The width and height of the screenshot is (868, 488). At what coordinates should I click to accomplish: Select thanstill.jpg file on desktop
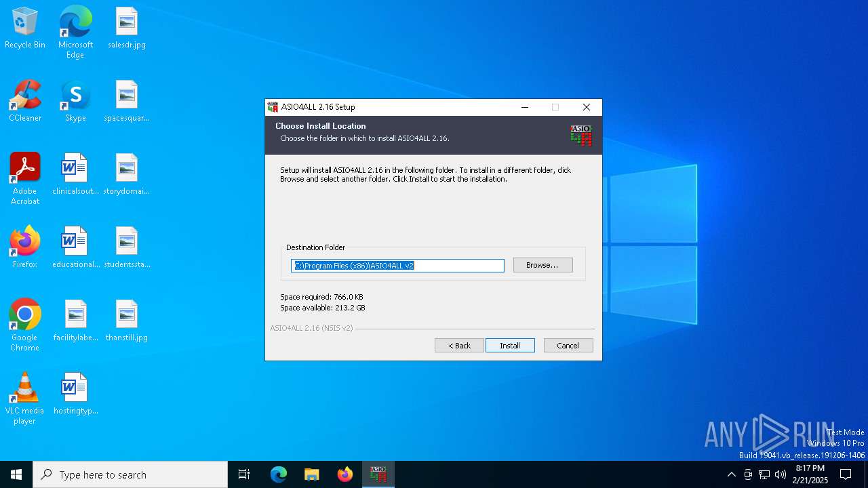click(x=127, y=321)
